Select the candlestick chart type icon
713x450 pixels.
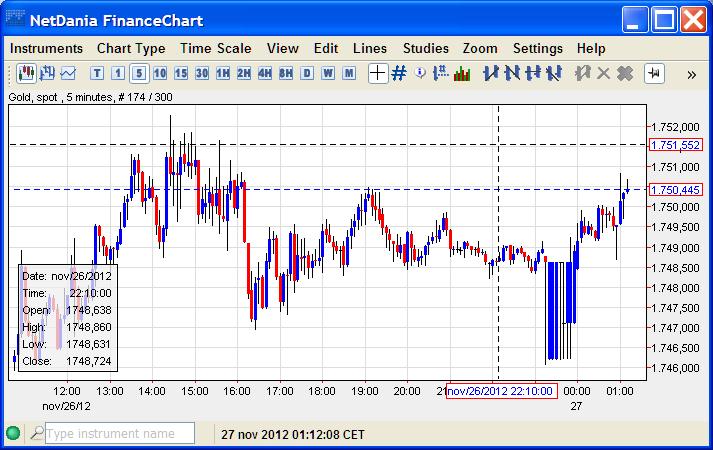click(26, 73)
